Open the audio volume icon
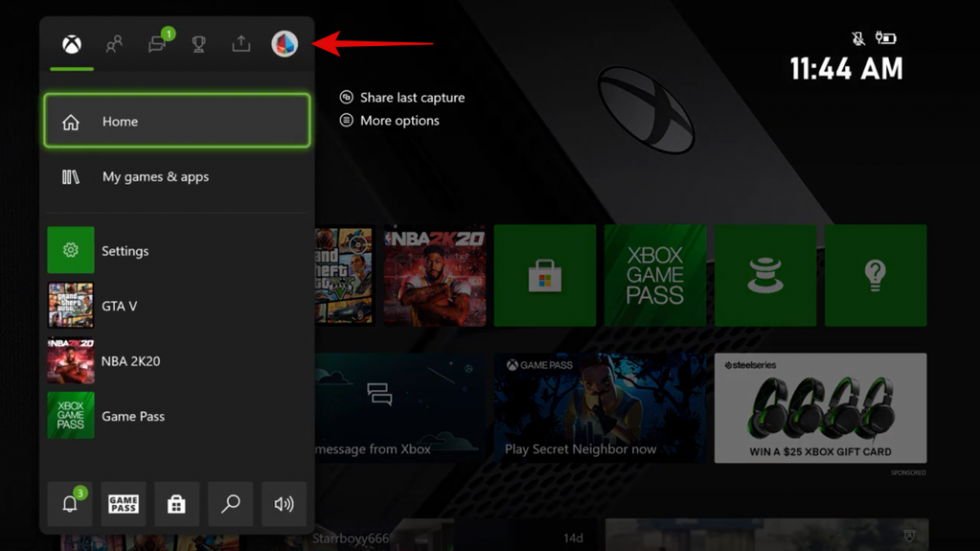 [283, 504]
